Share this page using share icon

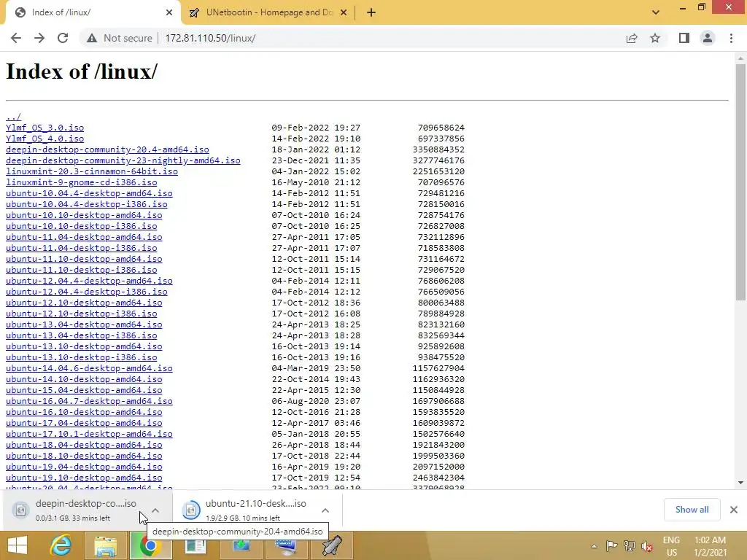coord(632,38)
